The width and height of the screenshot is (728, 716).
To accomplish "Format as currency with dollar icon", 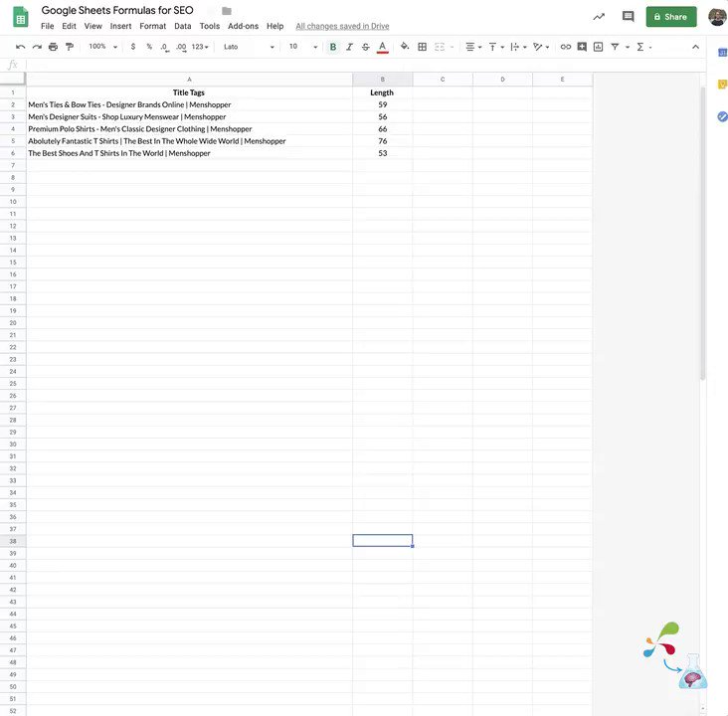I will (133, 47).
